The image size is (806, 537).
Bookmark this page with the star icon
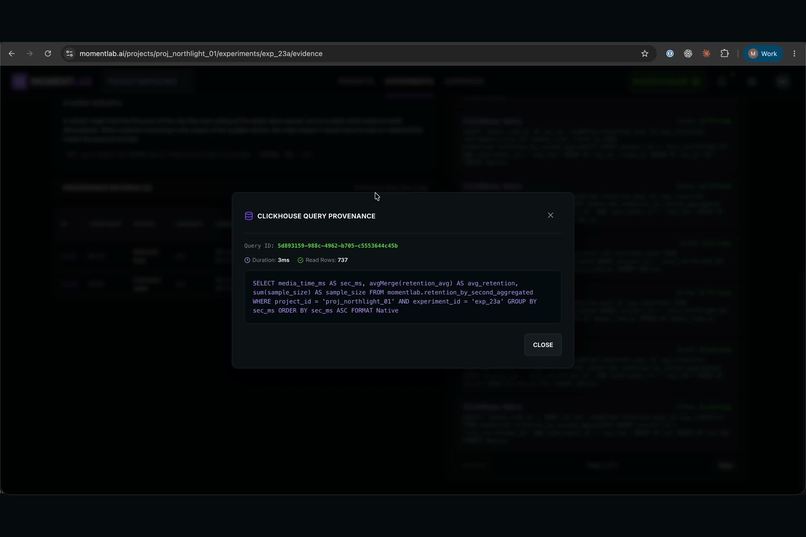[645, 53]
